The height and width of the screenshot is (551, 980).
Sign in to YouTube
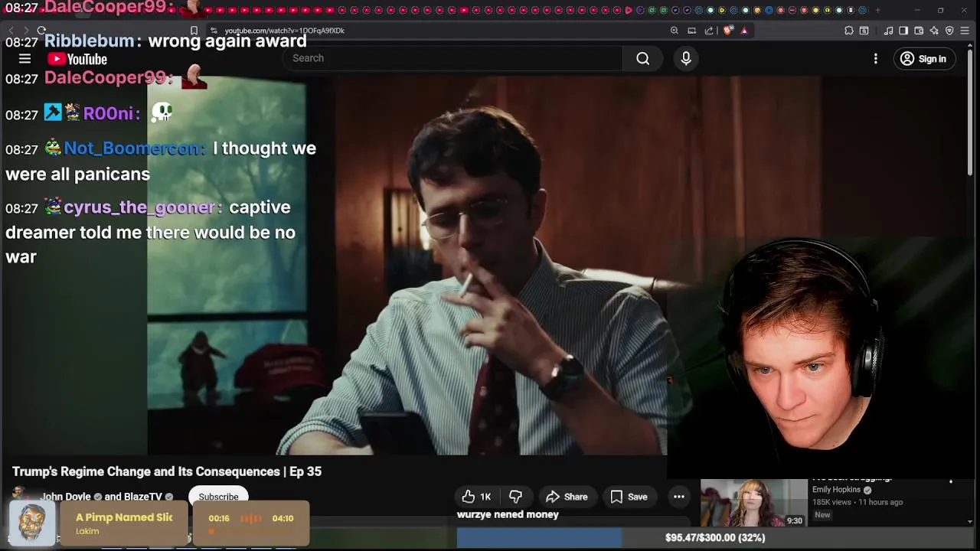click(923, 59)
